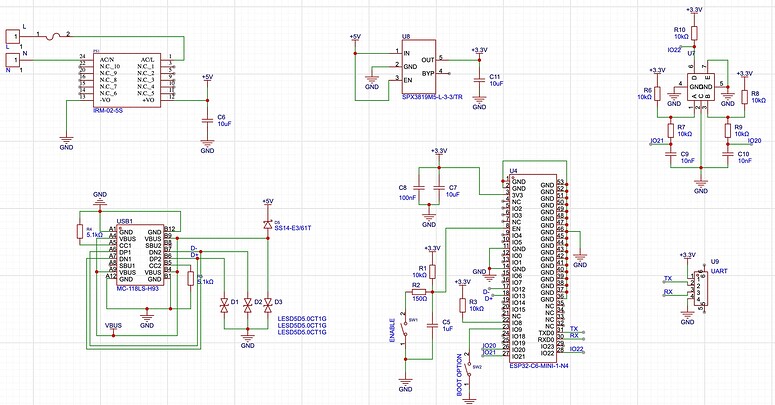Image resolution: width=775 pixels, height=405 pixels.
Task: Click the VBUS net label
Action: tap(113, 326)
